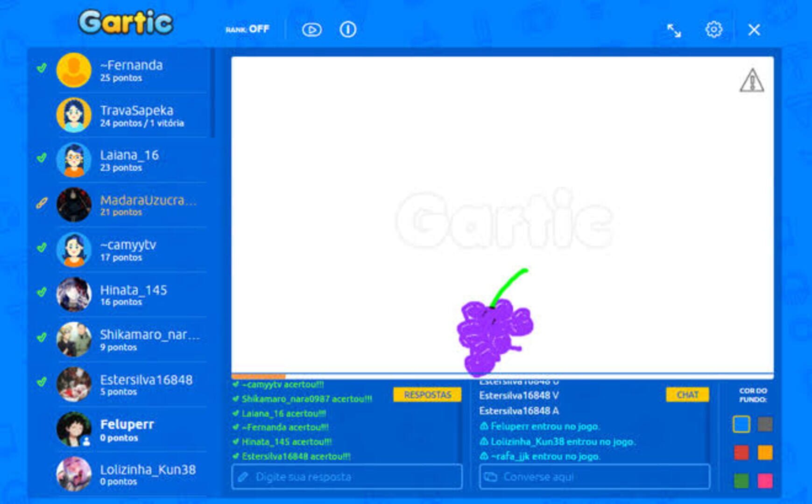Select player TravaSapeka in the list
This screenshot has width=812, height=504.
coord(132,115)
